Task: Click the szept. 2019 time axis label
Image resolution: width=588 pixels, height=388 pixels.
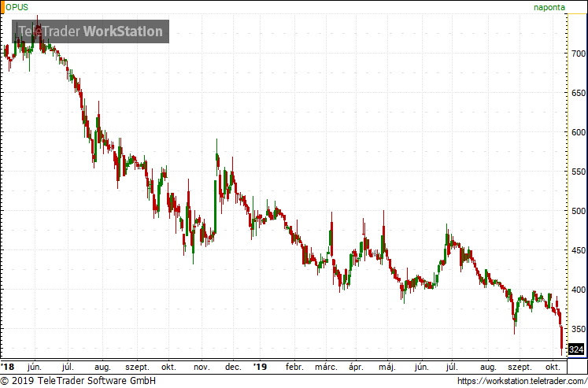Action: point(520,368)
